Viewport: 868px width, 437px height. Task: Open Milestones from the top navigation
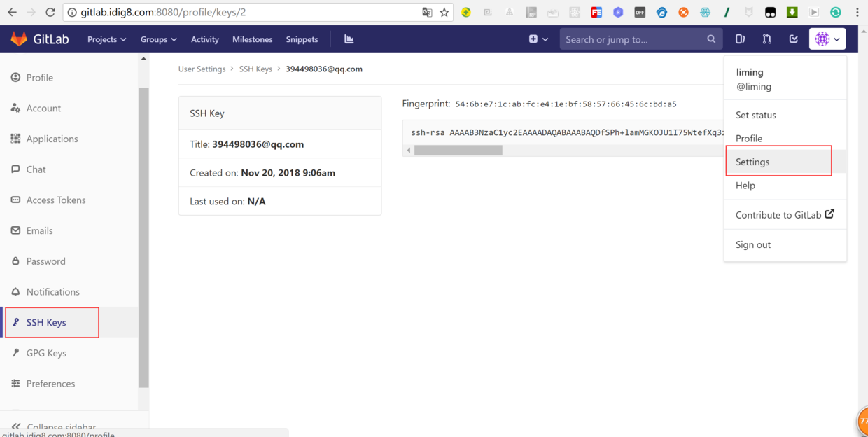(x=252, y=39)
